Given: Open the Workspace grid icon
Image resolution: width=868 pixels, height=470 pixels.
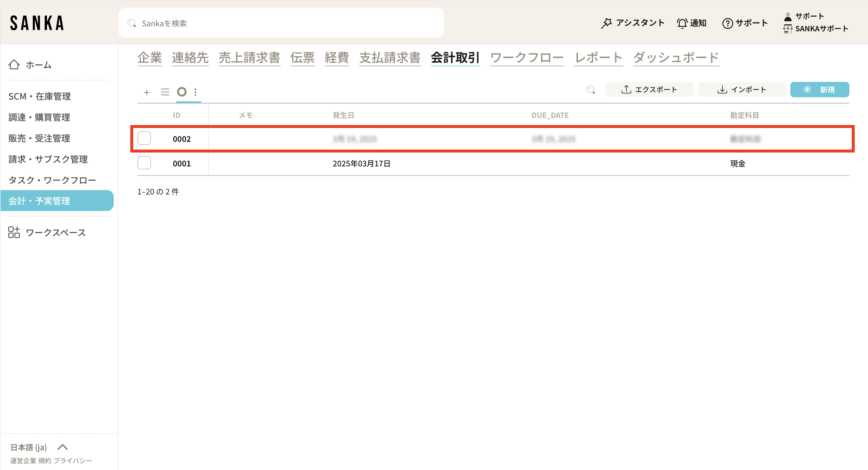Looking at the screenshot, I should [14, 232].
